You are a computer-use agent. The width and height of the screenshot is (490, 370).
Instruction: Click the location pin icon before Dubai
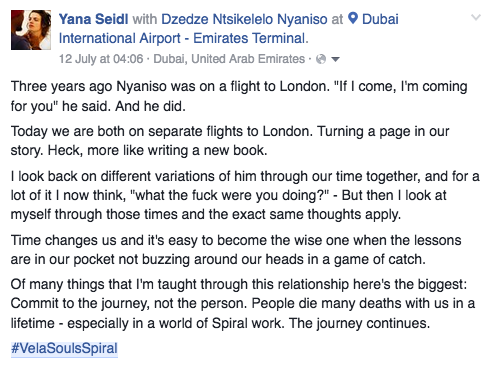353,18
